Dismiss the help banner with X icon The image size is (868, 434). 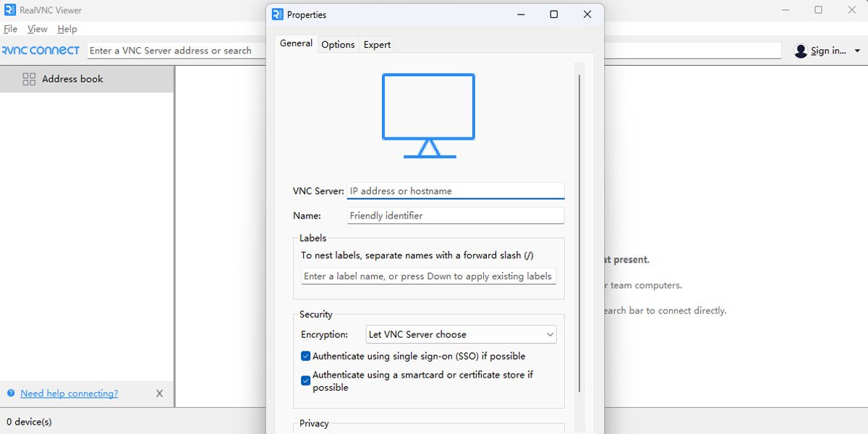click(160, 393)
